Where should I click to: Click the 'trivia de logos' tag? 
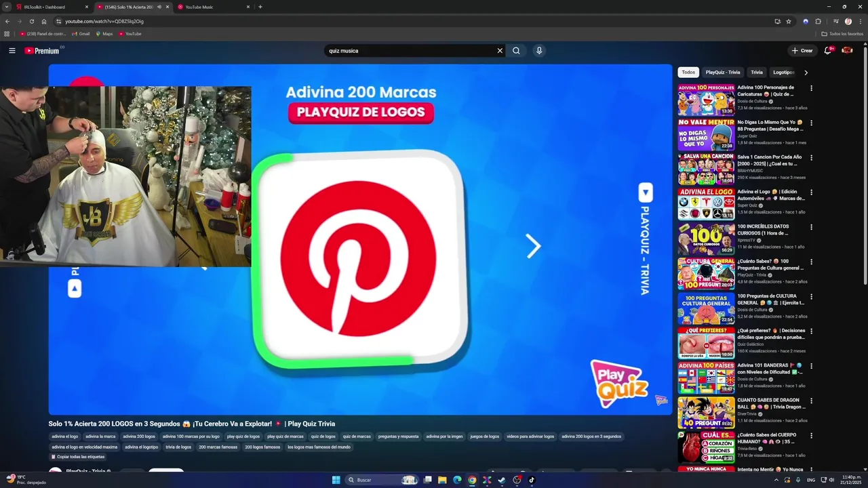click(178, 447)
